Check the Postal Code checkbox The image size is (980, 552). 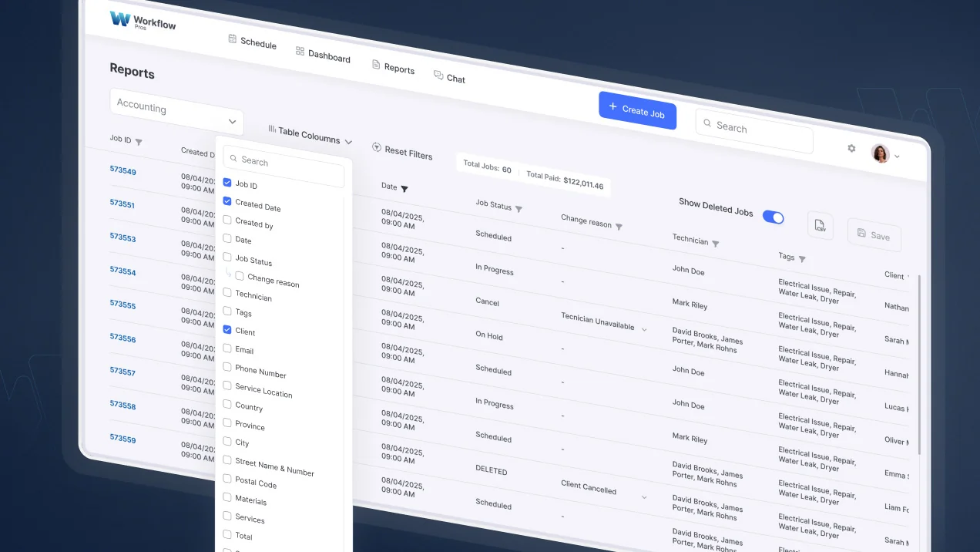pyautogui.click(x=227, y=478)
